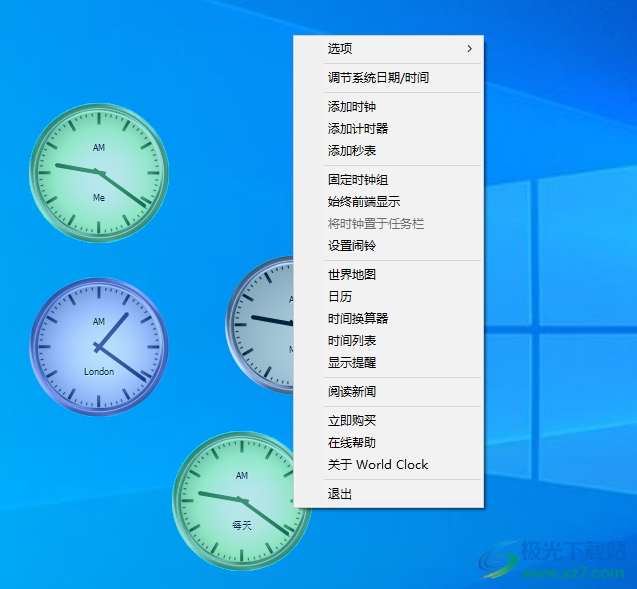Click 显示提醒 menu item
The image size is (637, 589).
(x=388, y=362)
